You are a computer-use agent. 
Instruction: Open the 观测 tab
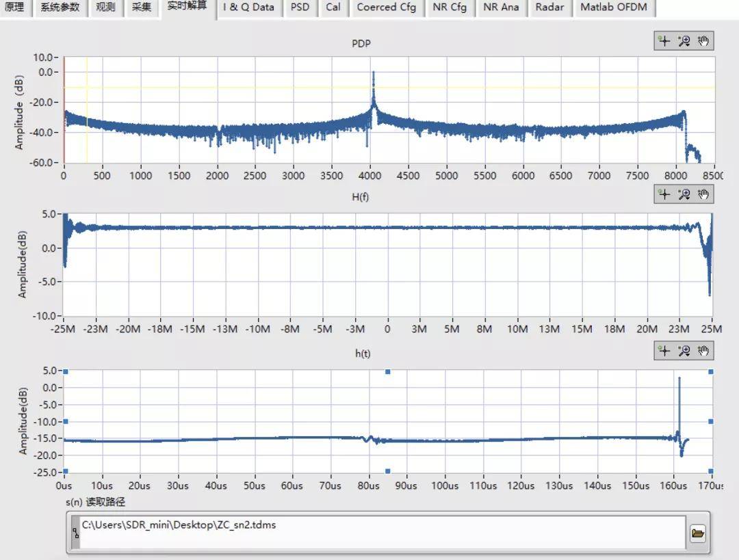coord(105,8)
